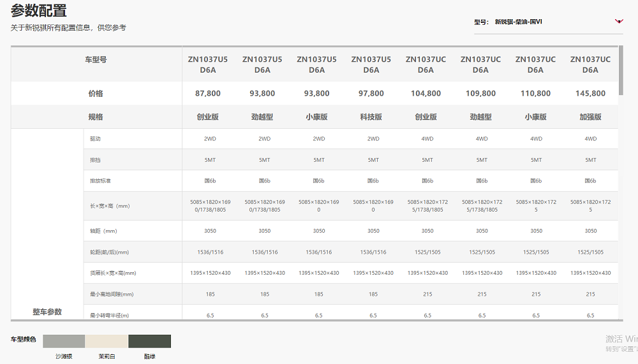Viewport: 638px width, 364px height.
Task: Click the 车型号 header cell
Action: pos(96,60)
